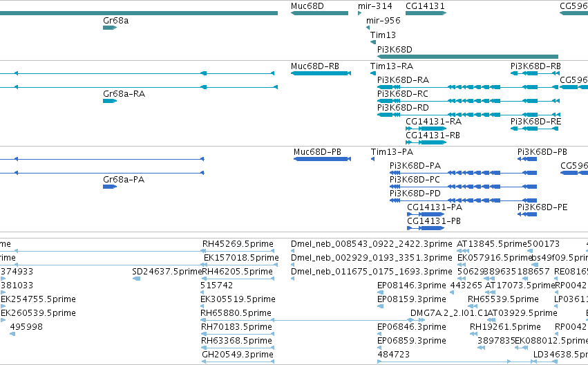Click the RH63368.5prime EST label
Viewport: 588px width, 365px height.
236,341
